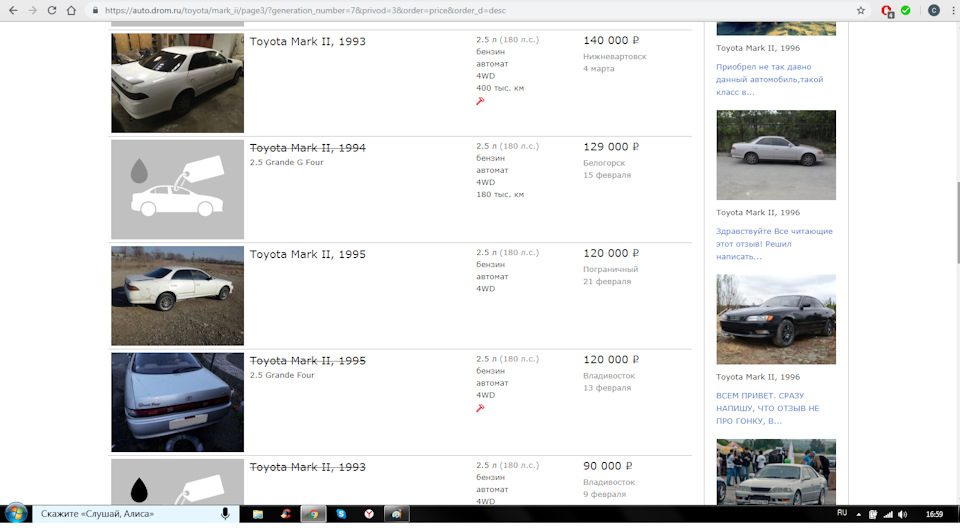Click the subtitle 2.5 Grande G Four
This screenshot has width=960, height=532.
(287, 162)
